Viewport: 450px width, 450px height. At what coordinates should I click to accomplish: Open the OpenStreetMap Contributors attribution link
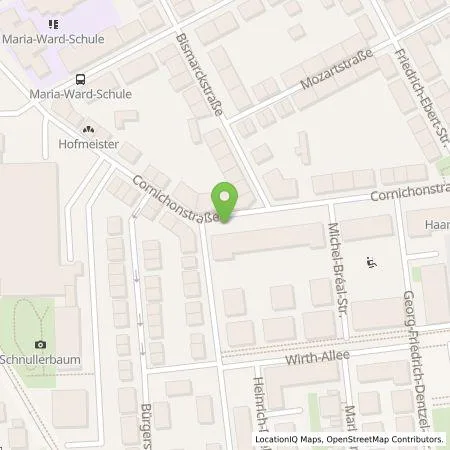click(385, 439)
